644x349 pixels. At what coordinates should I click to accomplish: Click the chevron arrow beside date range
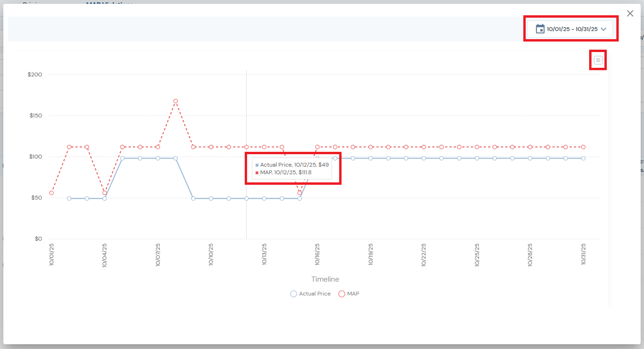tap(603, 29)
